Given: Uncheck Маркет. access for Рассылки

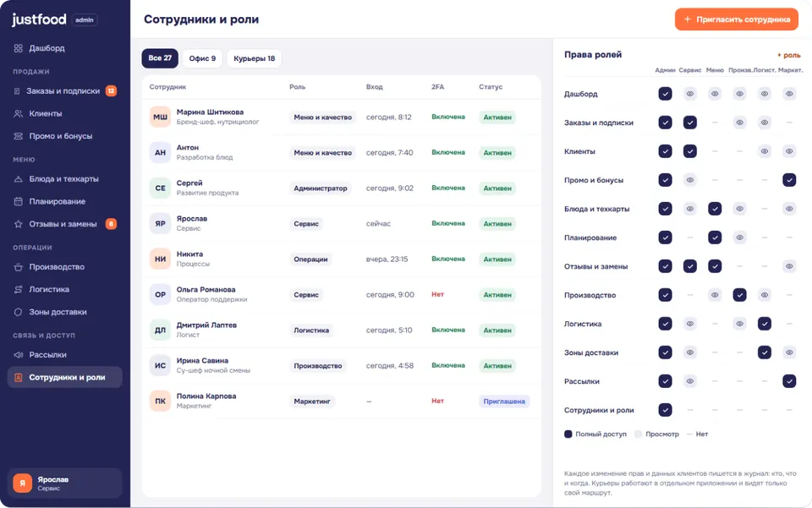Looking at the screenshot, I should pos(790,381).
